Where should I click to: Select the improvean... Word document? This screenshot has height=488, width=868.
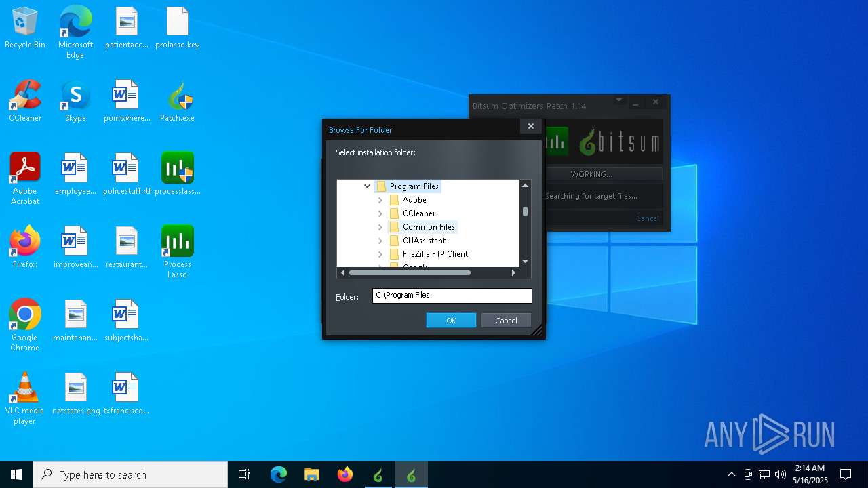[x=75, y=248]
